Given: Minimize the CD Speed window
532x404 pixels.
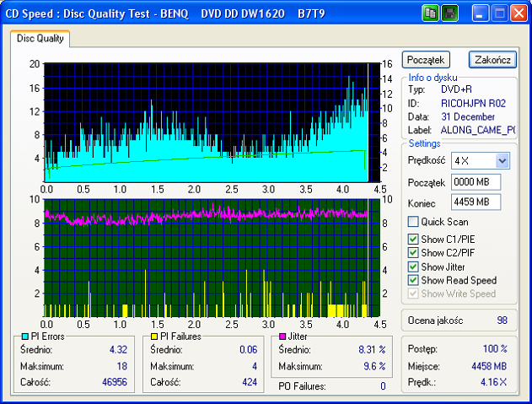Looking at the screenshot, I should point(480,13).
